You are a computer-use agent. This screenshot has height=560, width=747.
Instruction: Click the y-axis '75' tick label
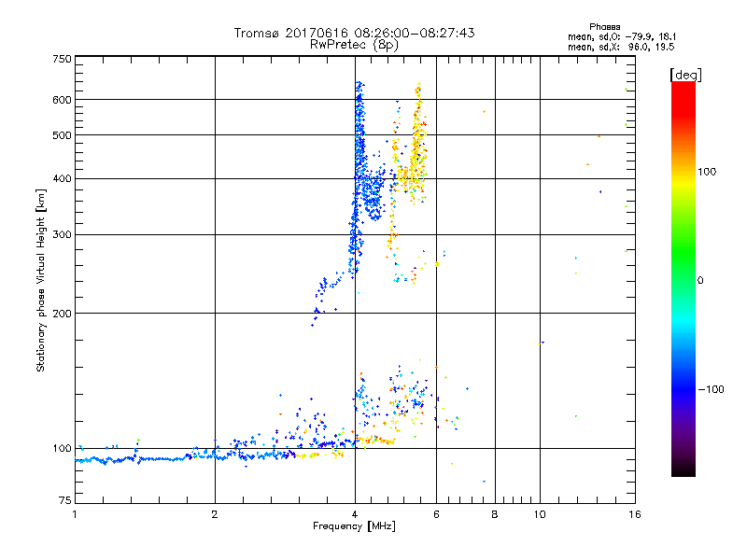65,500
